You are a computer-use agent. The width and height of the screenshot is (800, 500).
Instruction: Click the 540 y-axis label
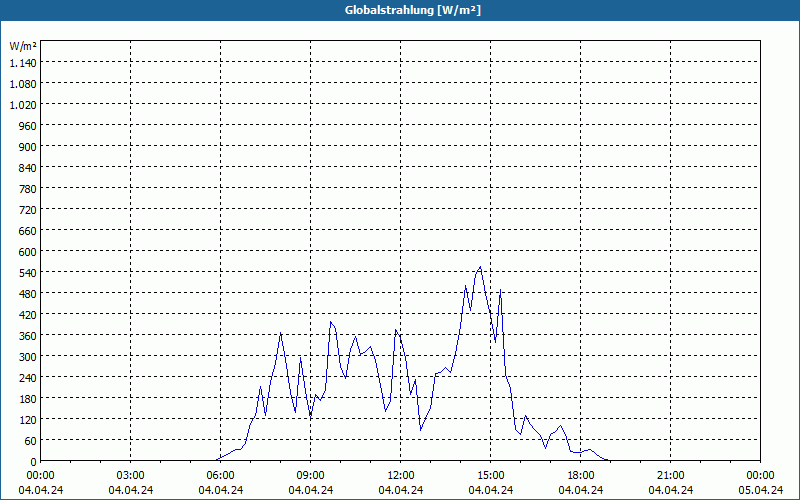pyautogui.click(x=28, y=273)
